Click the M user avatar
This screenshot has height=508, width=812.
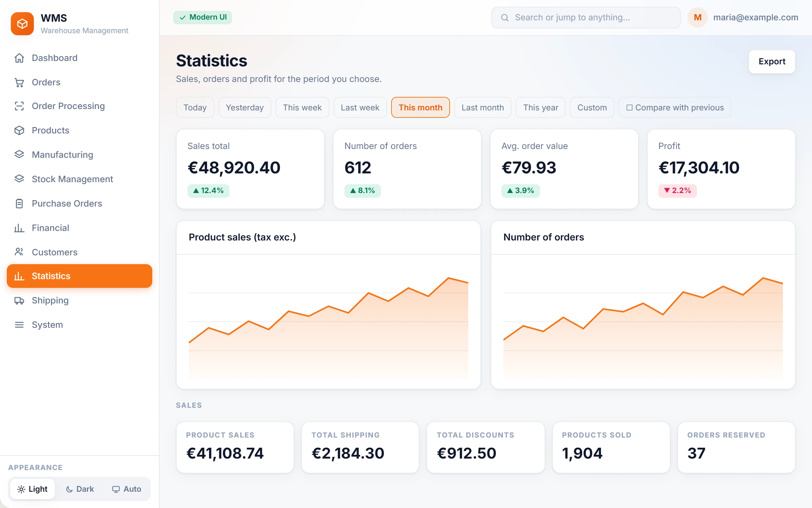(698, 18)
